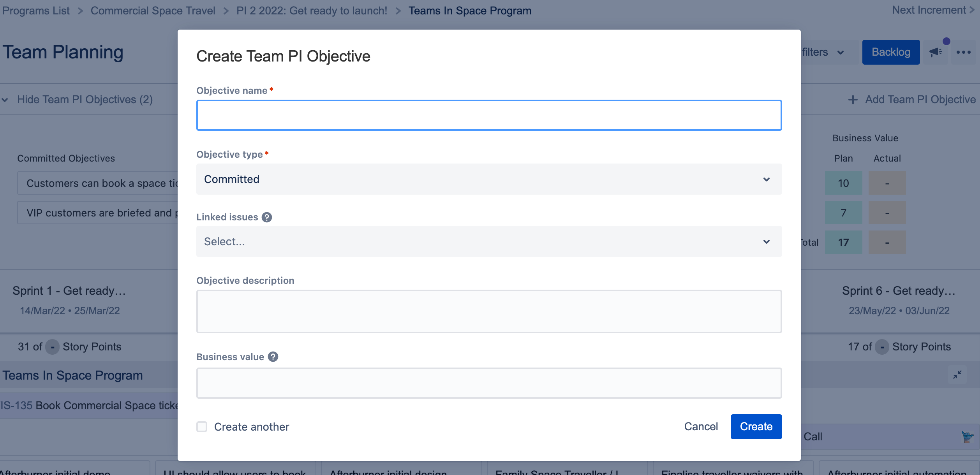980x475 pixels.
Task: Click the shaka hand icon near Call
Action: point(967,436)
